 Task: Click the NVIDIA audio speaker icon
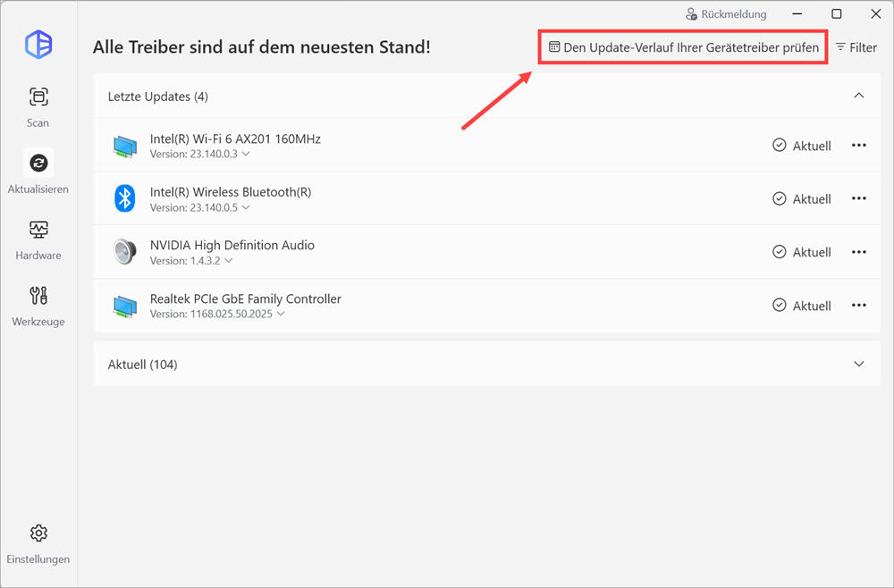coord(125,252)
